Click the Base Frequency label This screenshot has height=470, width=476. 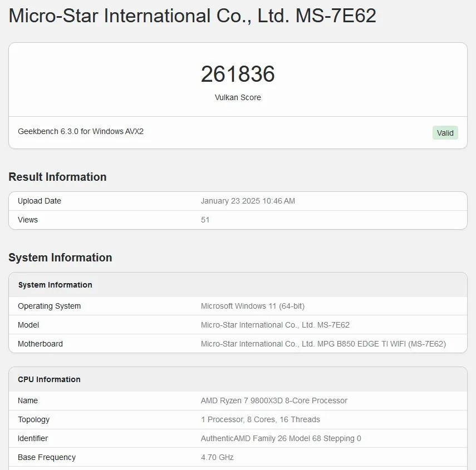[47, 457]
